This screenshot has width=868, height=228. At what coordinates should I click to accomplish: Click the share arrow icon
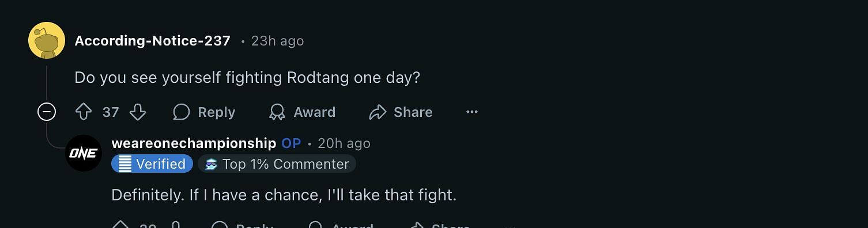(x=378, y=112)
